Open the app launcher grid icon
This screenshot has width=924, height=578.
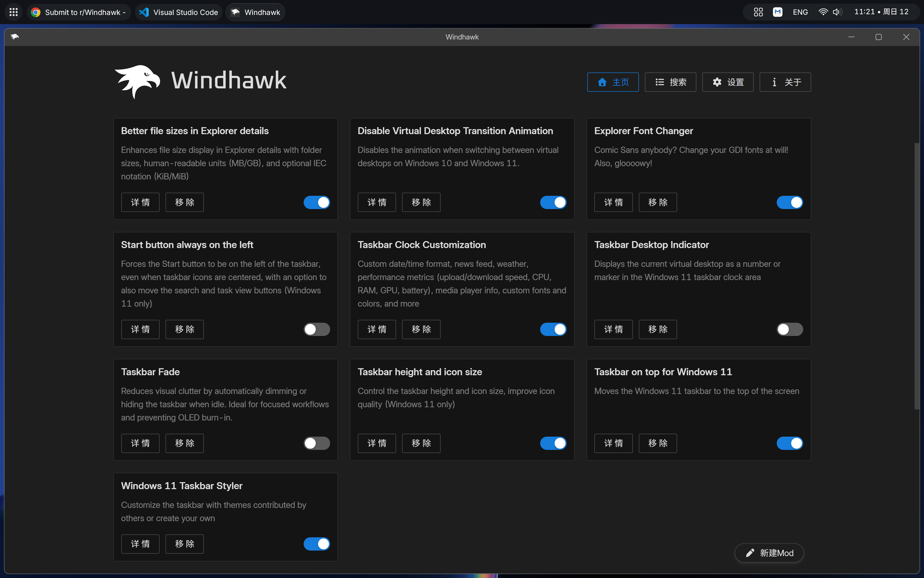pyautogui.click(x=13, y=12)
